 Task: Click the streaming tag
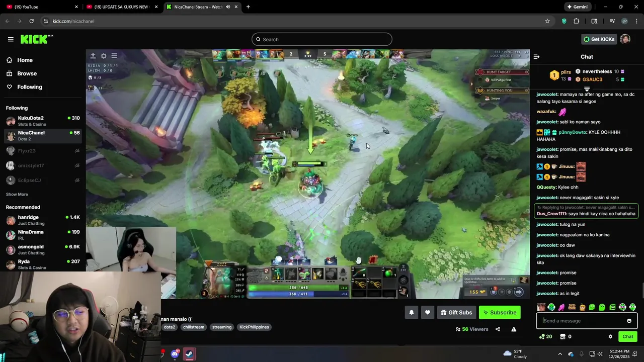click(222, 327)
